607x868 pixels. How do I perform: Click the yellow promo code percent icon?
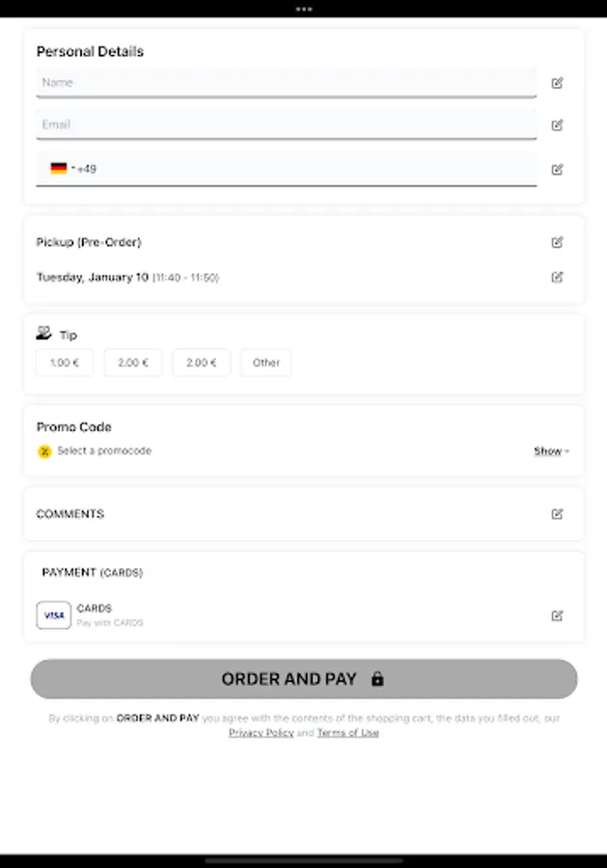pyautogui.click(x=44, y=451)
